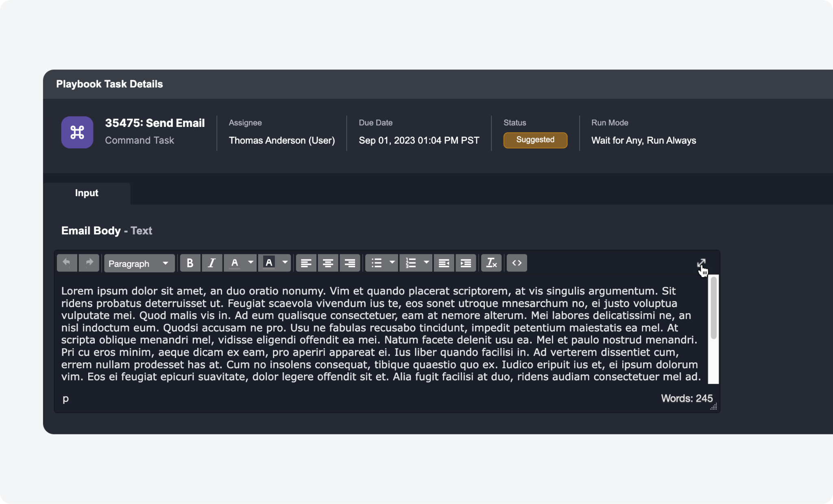Expand editor to fullscreen
Image resolution: width=833 pixels, height=504 pixels.
click(701, 263)
